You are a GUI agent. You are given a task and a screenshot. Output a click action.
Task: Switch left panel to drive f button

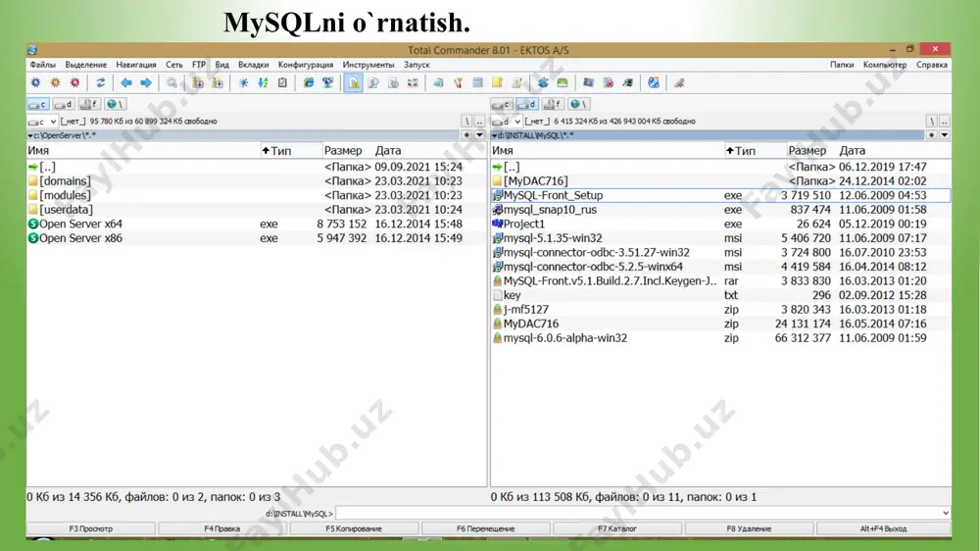pos(89,105)
